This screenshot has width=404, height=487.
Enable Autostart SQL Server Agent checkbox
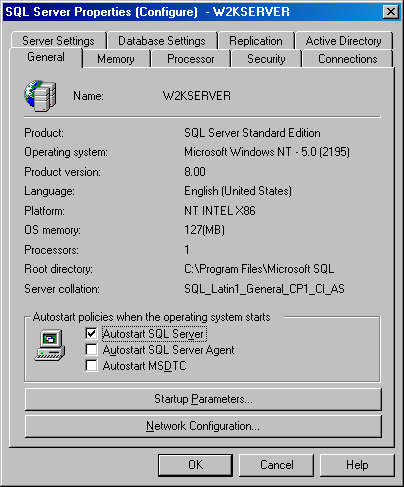[91, 350]
